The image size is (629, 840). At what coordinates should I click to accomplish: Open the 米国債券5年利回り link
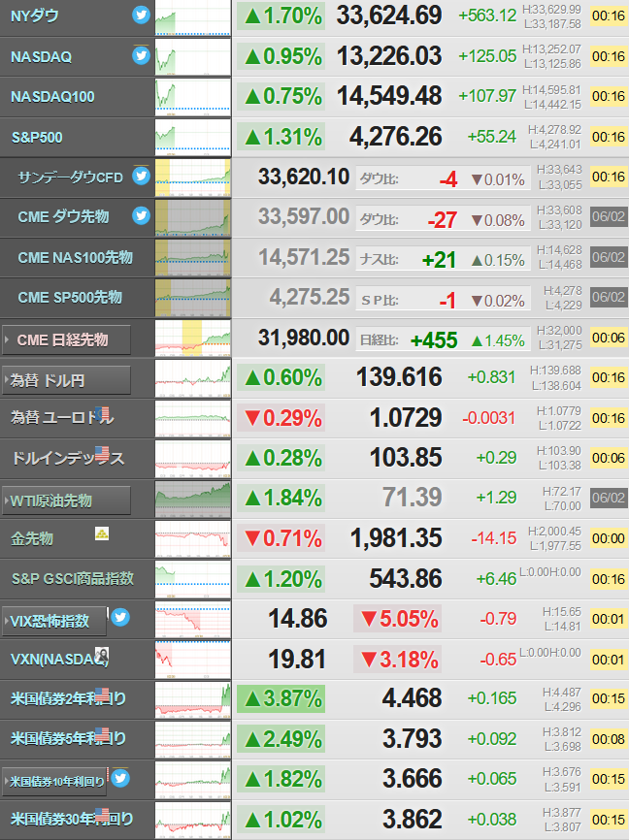tap(68, 739)
